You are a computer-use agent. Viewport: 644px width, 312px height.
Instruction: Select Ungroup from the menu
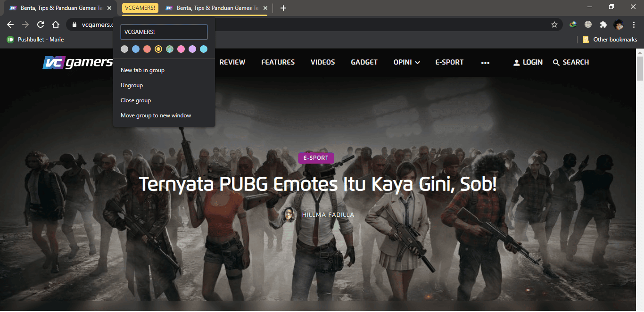point(164,85)
